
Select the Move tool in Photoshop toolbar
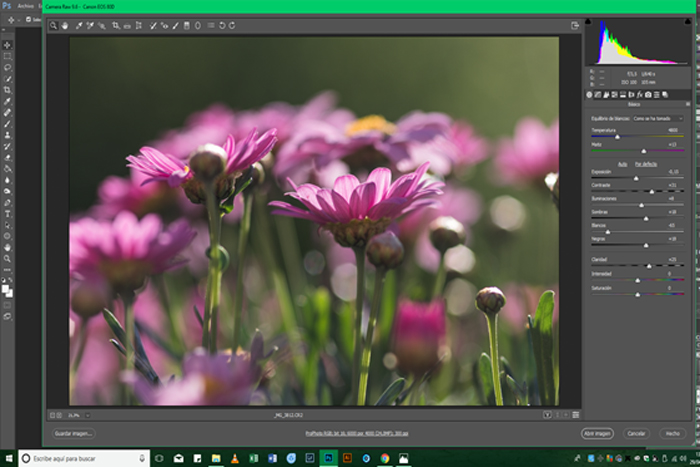(7, 45)
